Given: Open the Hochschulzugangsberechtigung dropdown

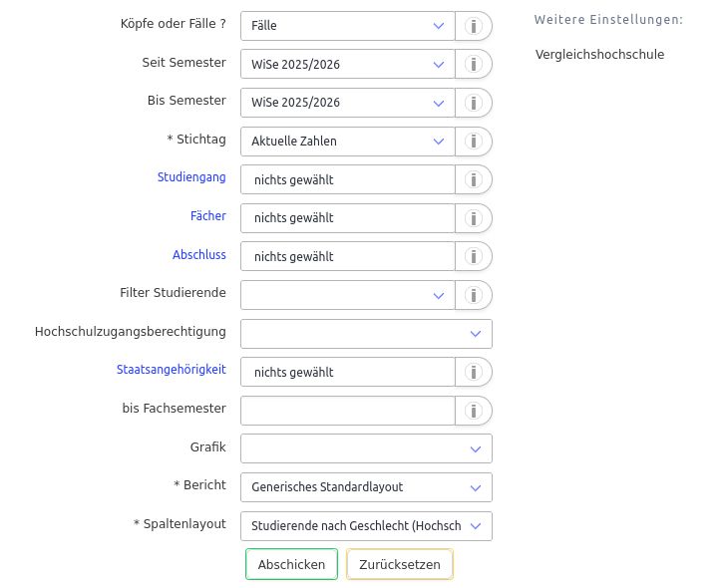Looking at the screenshot, I should (x=366, y=334).
